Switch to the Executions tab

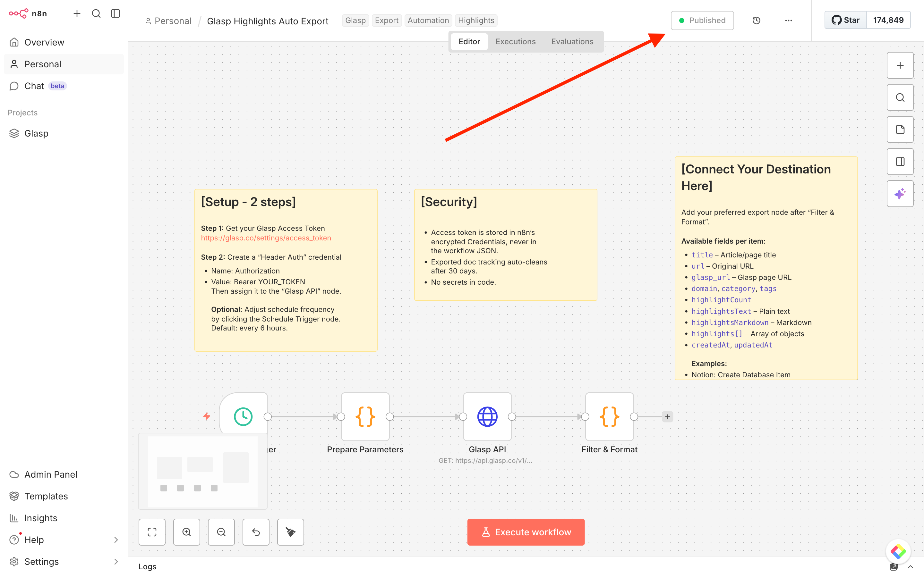[516, 42]
